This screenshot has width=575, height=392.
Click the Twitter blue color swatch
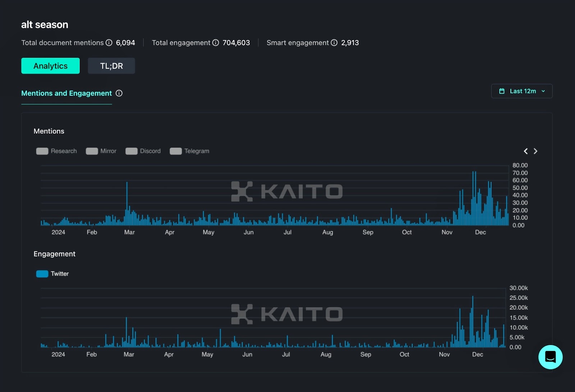(x=42, y=274)
